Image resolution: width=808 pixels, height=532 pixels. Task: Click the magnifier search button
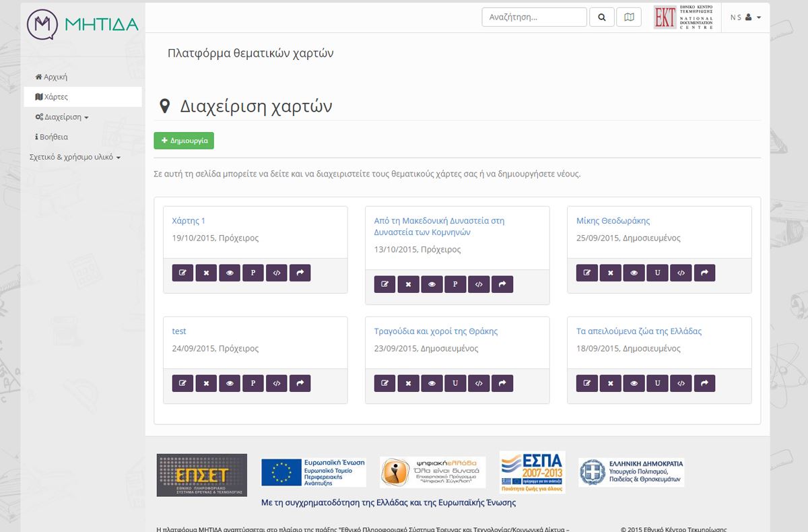602,18
